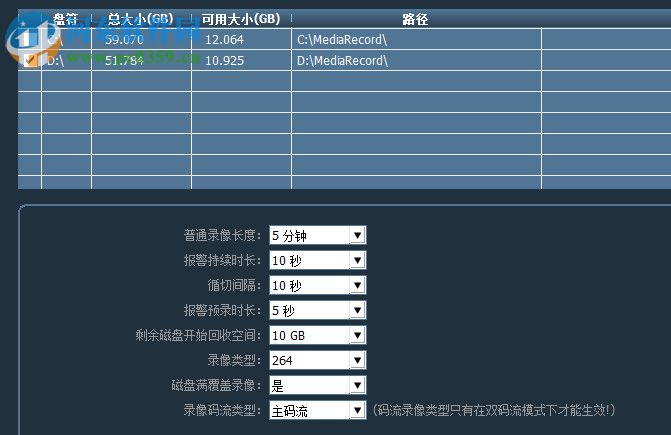
Task: Click the 录像类型 label
Action: point(234,360)
